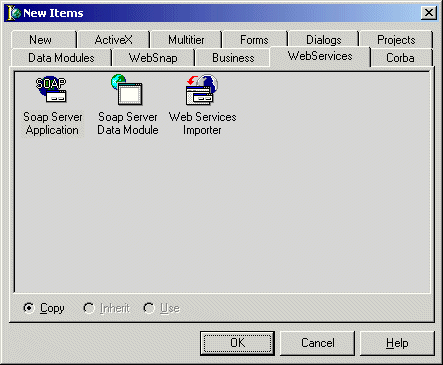Image resolution: width=443 pixels, height=365 pixels.
Task: Switch to the New tab
Action: pyautogui.click(x=44, y=40)
